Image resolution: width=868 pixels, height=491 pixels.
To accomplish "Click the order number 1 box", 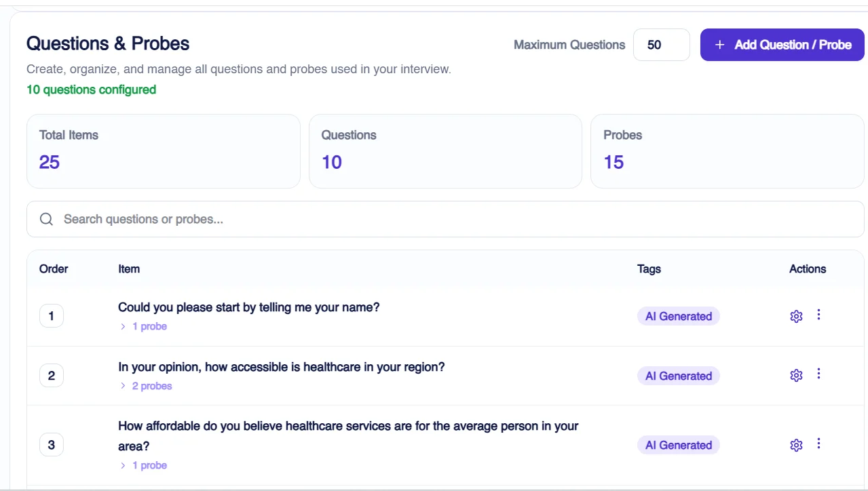I will (x=52, y=316).
